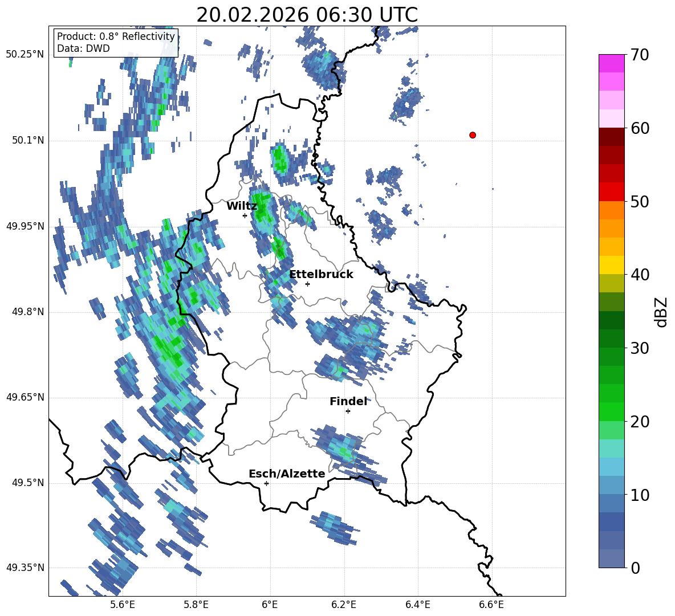Click the colorbar tick label 20
The width and height of the screenshot is (675, 616).
[x=640, y=421]
